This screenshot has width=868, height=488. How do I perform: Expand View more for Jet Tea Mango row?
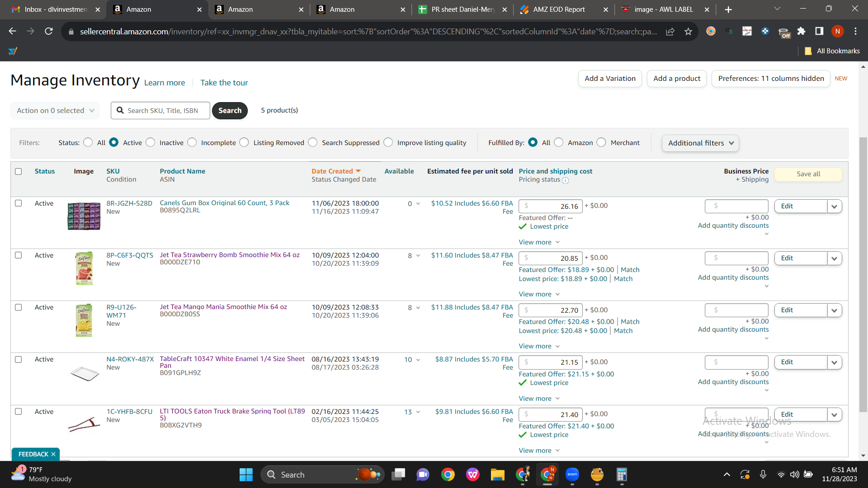coord(539,346)
